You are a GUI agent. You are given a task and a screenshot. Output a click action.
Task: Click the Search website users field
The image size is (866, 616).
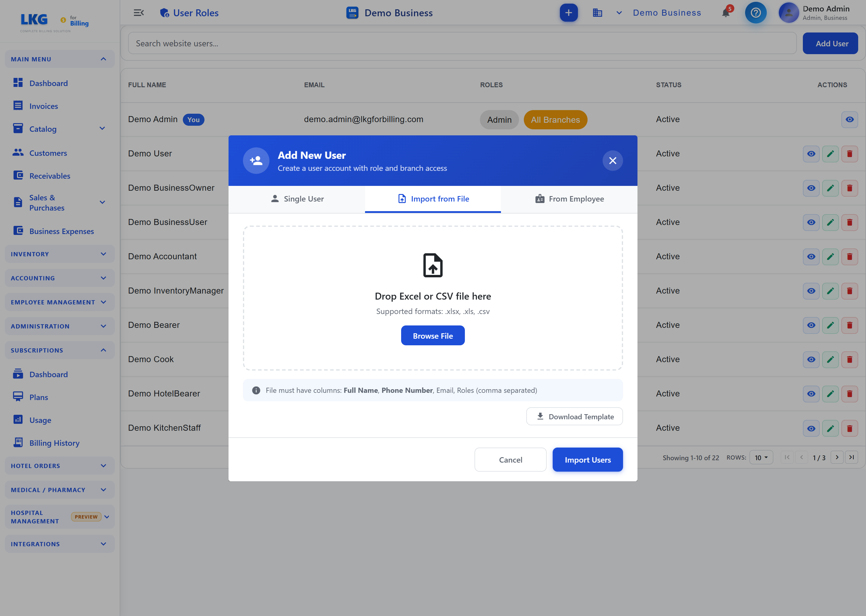point(462,43)
